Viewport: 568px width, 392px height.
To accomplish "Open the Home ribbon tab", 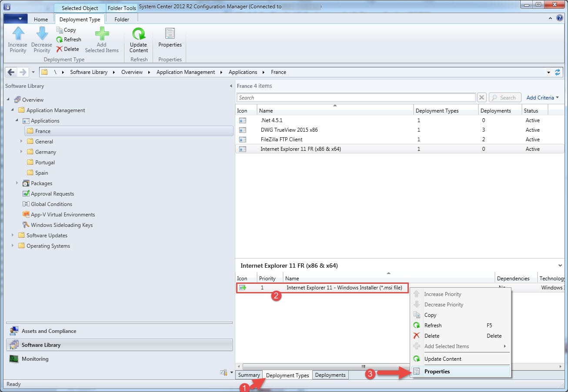I will click(x=41, y=20).
